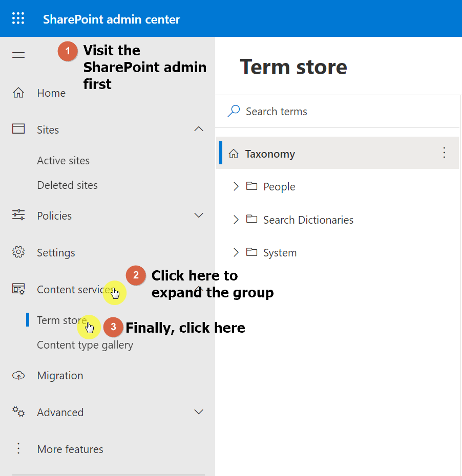Select the System group label
The image size is (462, 476).
[280, 252]
